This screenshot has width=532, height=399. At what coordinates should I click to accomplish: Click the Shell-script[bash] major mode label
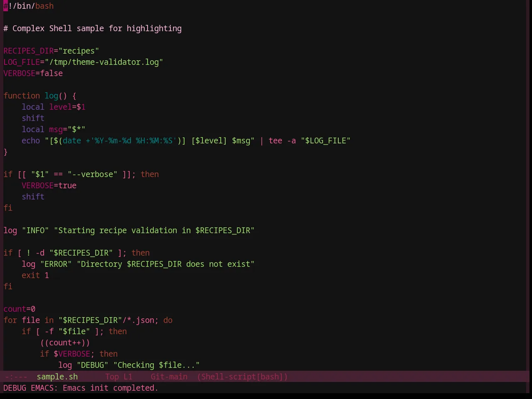pyautogui.click(x=242, y=377)
